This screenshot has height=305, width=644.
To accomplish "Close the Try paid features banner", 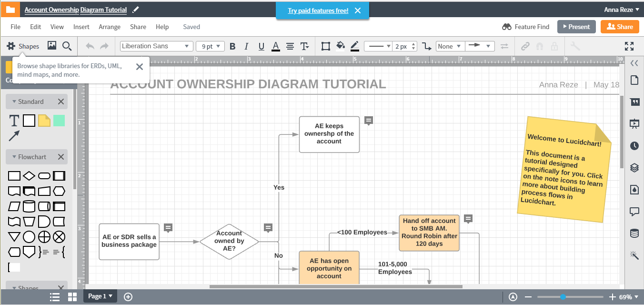I will point(358,10).
